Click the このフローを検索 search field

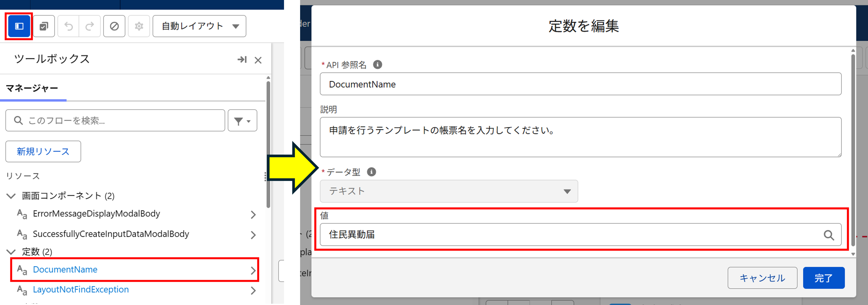(115, 121)
